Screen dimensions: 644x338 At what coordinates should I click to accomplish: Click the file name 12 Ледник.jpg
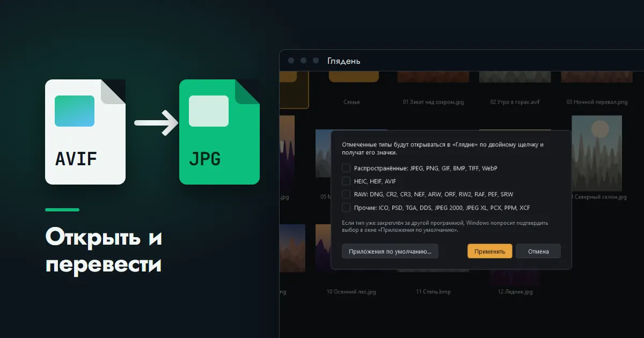(515, 292)
